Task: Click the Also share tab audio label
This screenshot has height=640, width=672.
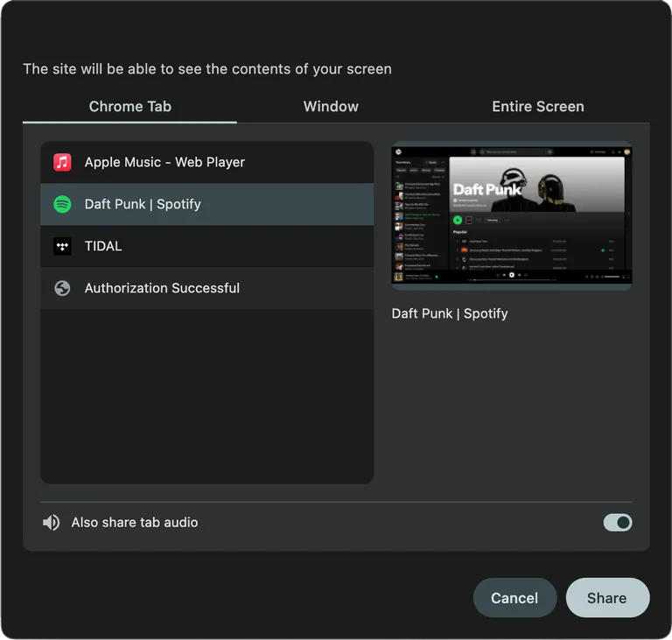Action: click(x=135, y=523)
